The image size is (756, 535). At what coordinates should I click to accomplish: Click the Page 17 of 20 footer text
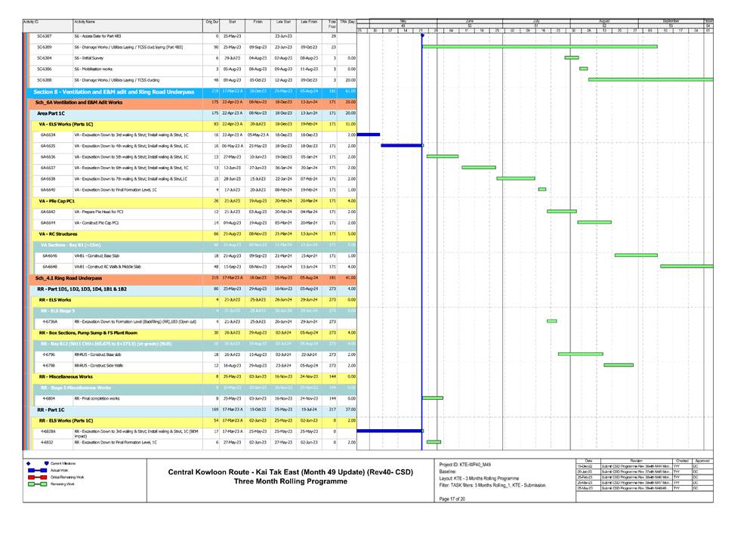tap(452, 499)
